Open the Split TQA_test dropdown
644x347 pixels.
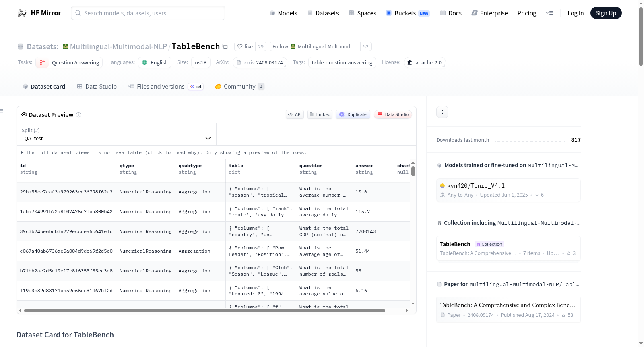[116, 134]
